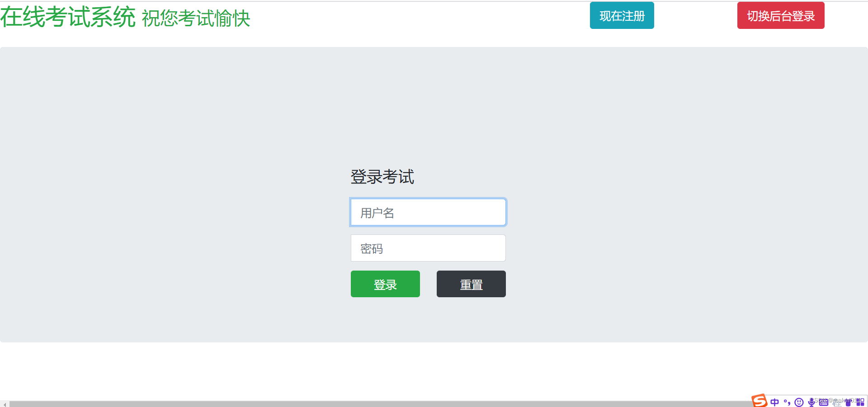Viewport: 868px width, 407px height.
Task: Activate the voice input microphone icon
Action: tap(811, 402)
